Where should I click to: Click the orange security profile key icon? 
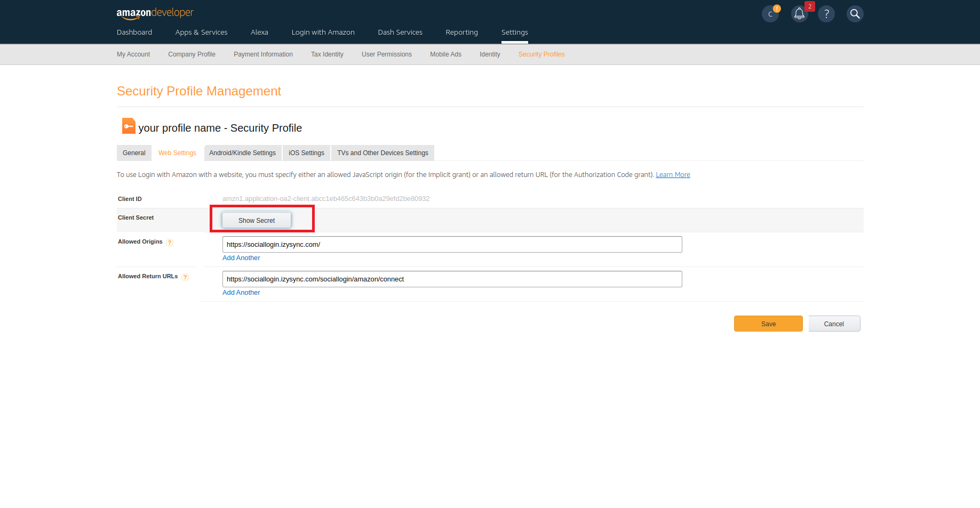tap(129, 126)
